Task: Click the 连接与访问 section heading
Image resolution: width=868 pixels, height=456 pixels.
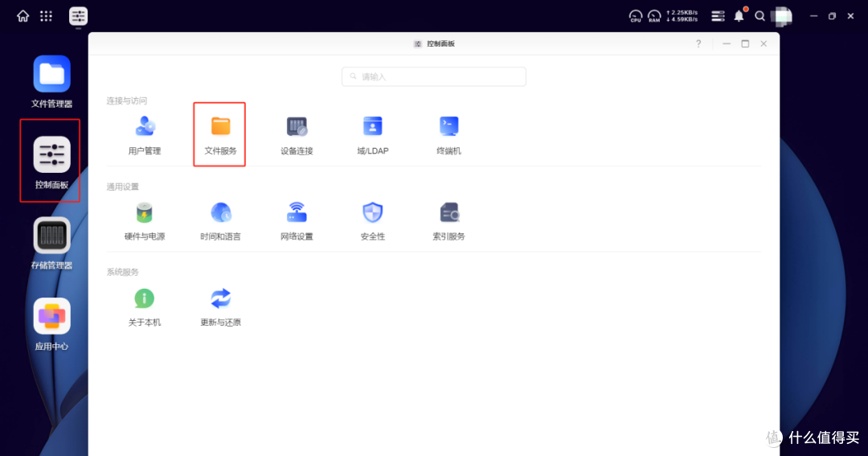Action: 127,101
